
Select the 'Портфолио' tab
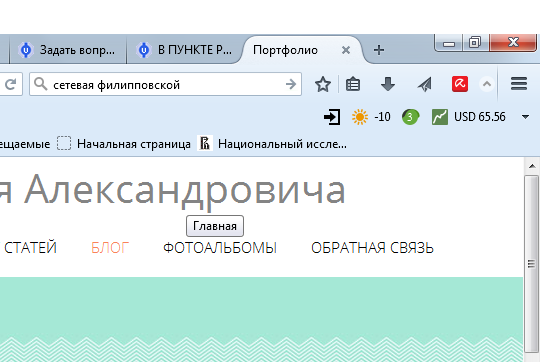pyautogui.click(x=285, y=50)
